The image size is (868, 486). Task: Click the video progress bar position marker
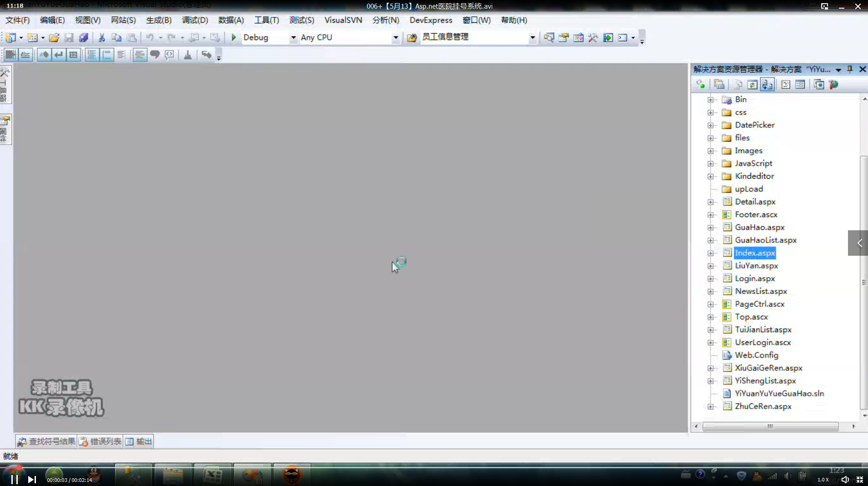pos(19,467)
